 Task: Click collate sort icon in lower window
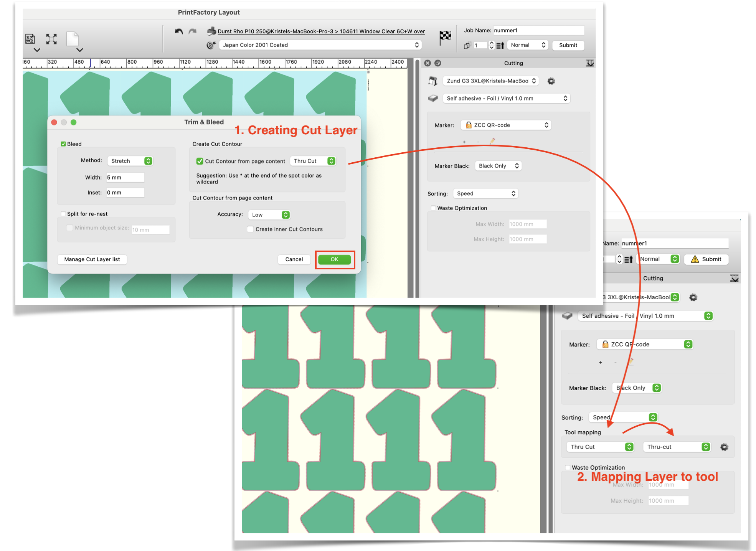point(629,259)
